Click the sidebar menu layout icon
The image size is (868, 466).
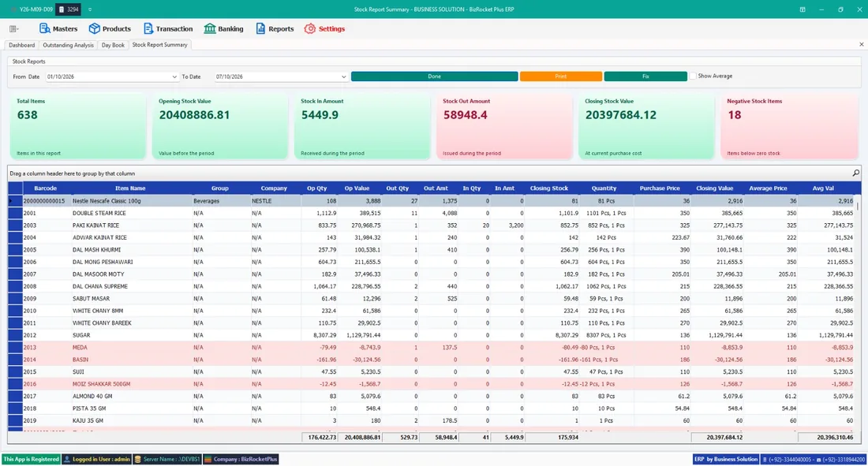click(14, 28)
